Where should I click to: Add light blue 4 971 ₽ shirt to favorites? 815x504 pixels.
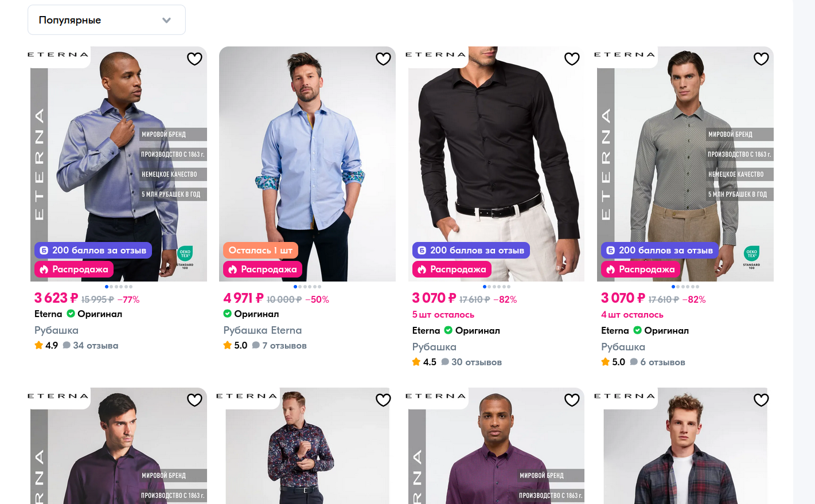383,58
